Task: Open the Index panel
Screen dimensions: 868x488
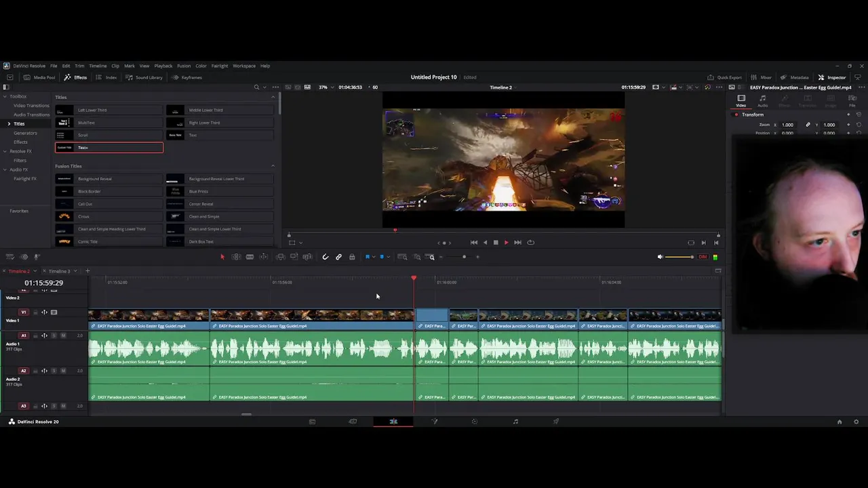Action: [x=106, y=77]
